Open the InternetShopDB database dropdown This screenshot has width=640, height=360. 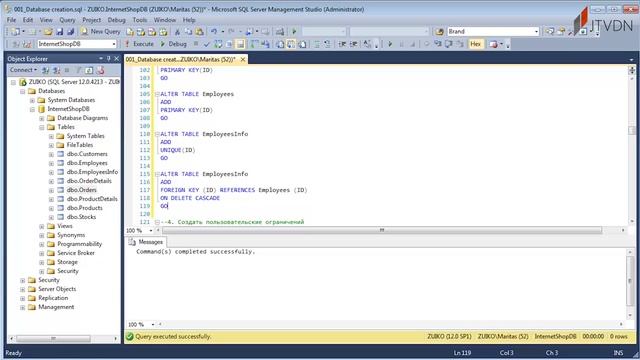(113, 44)
